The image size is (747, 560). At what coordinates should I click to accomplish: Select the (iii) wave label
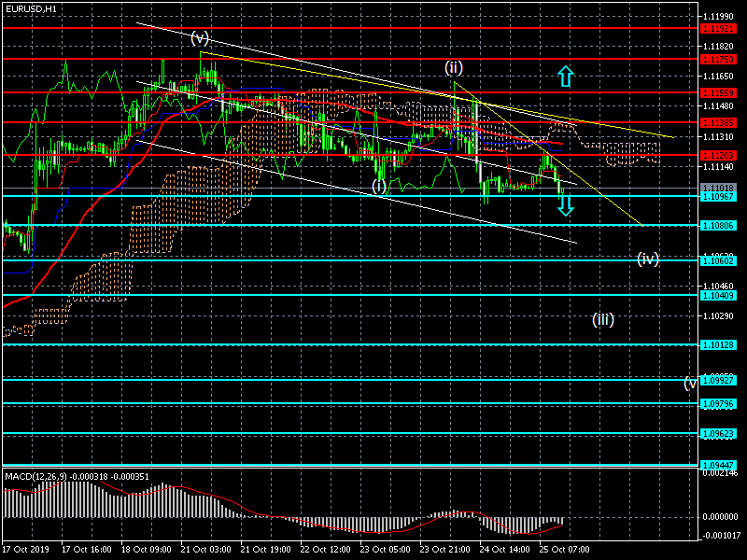tap(602, 319)
